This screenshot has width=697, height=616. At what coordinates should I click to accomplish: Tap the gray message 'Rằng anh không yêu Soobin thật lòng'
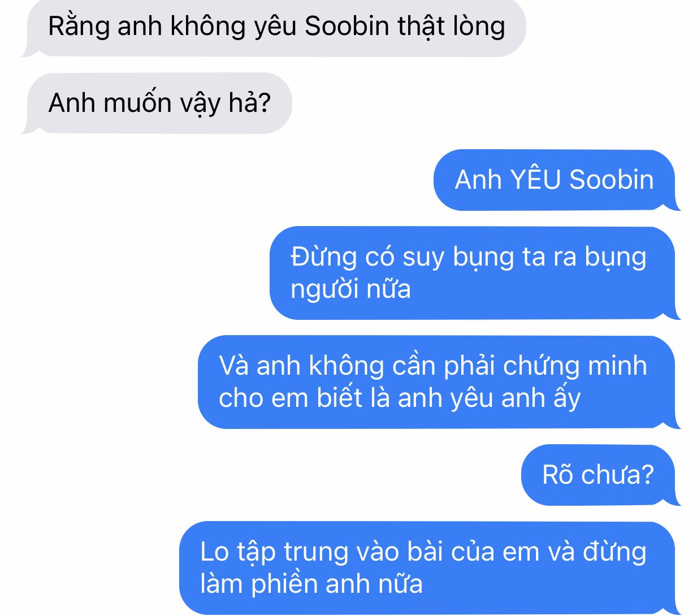(x=274, y=27)
